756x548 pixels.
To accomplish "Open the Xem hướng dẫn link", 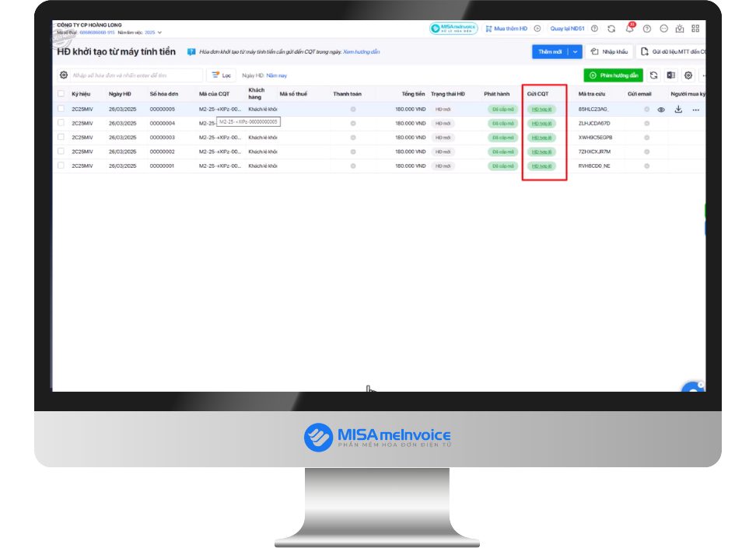I will (361, 51).
